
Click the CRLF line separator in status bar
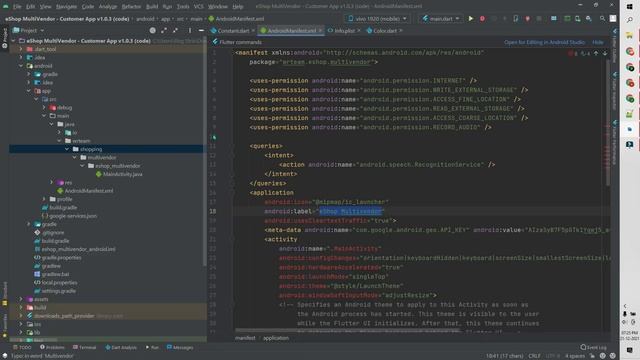[x=534, y=356]
